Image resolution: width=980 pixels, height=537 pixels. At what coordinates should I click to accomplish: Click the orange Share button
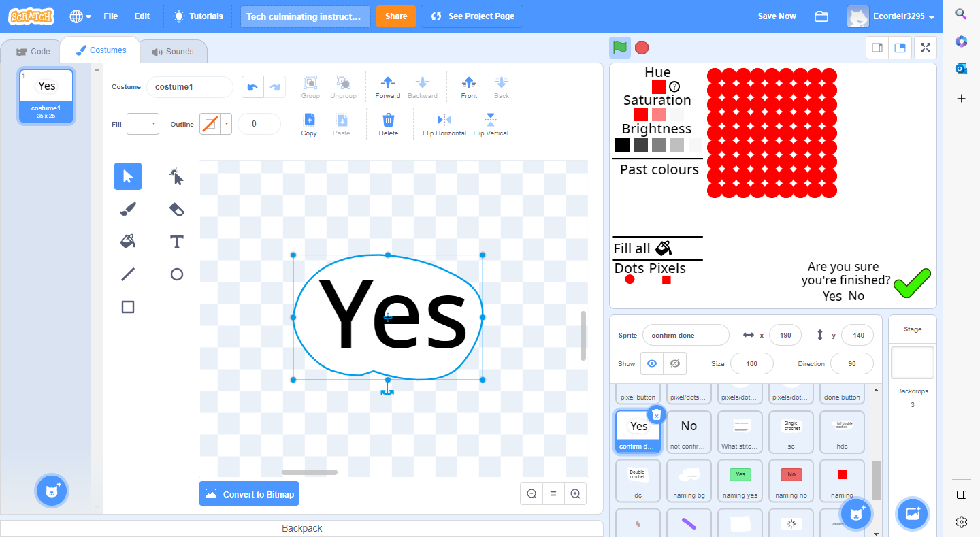pyautogui.click(x=396, y=16)
